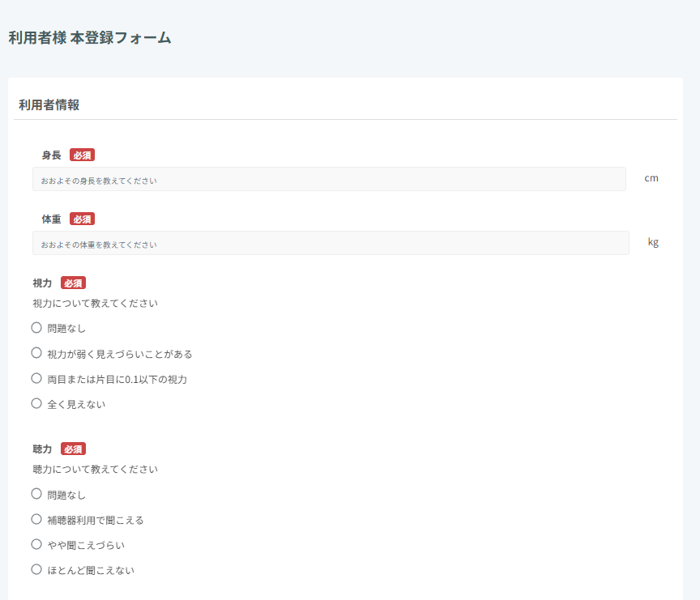Click the 聴力 section label
The height and width of the screenshot is (600, 700).
(42, 449)
